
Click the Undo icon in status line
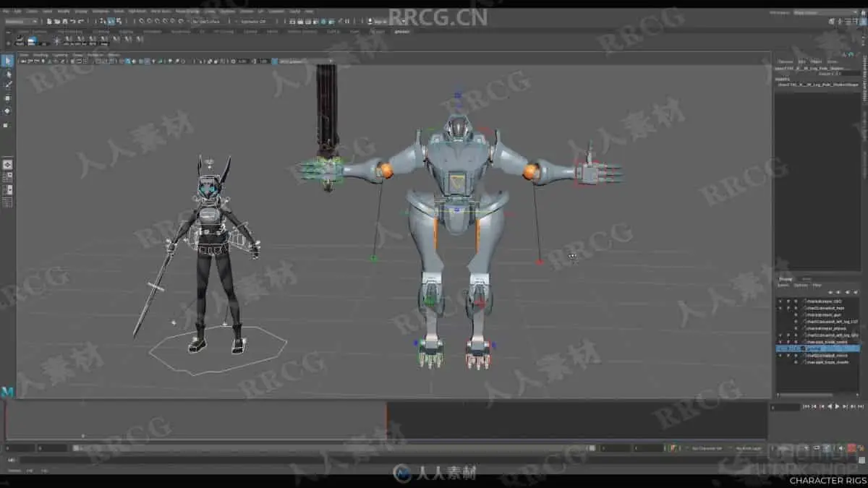coord(72,22)
